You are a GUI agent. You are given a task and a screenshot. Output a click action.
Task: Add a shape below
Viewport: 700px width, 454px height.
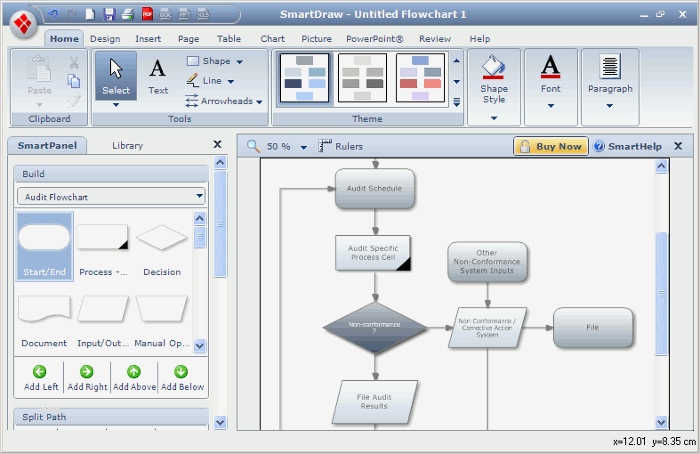(x=182, y=379)
